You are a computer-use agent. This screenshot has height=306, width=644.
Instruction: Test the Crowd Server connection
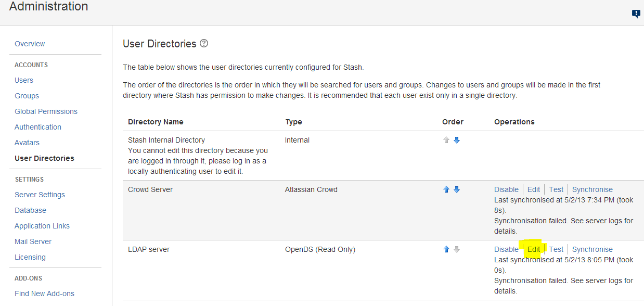[556, 189]
